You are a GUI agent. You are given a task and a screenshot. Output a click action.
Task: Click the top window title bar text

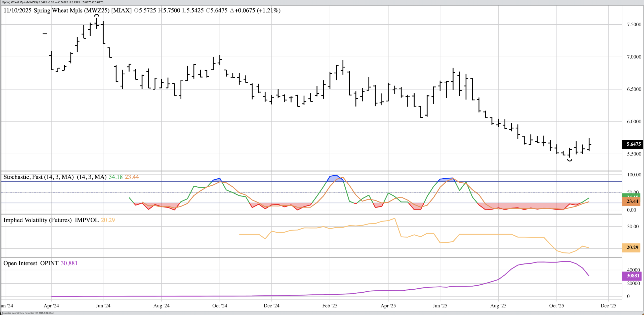(53, 2)
